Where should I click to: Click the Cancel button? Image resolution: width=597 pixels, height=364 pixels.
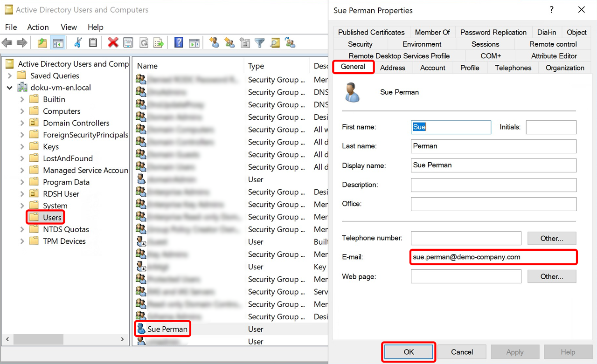[x=462, y=352]
